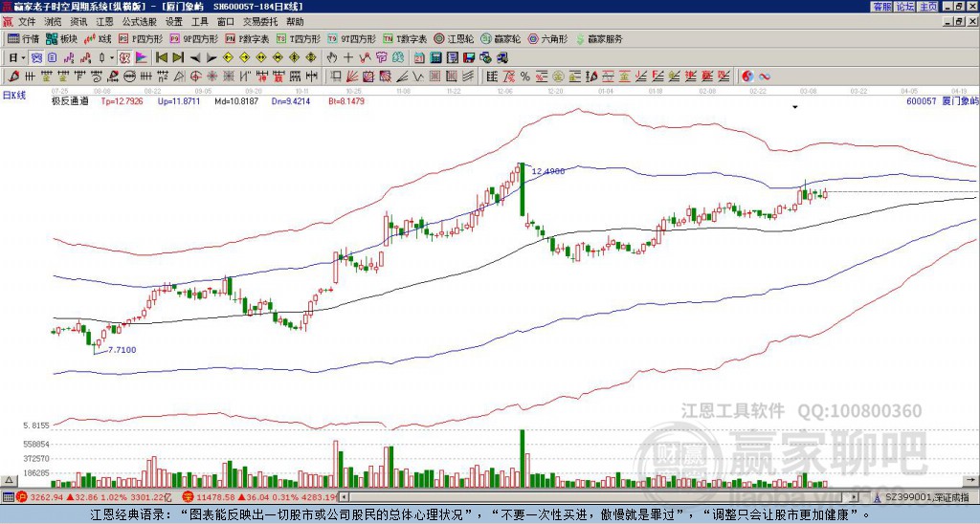Click the 论坛 forum link
980x524 pixels.
tap(905, 7)
